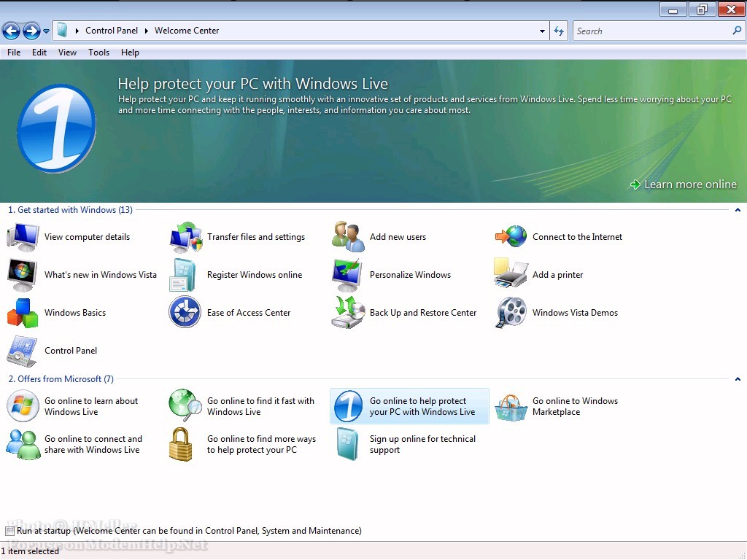Click the connect and share people icon
This screenshot has width=747, height=560.
23,444
